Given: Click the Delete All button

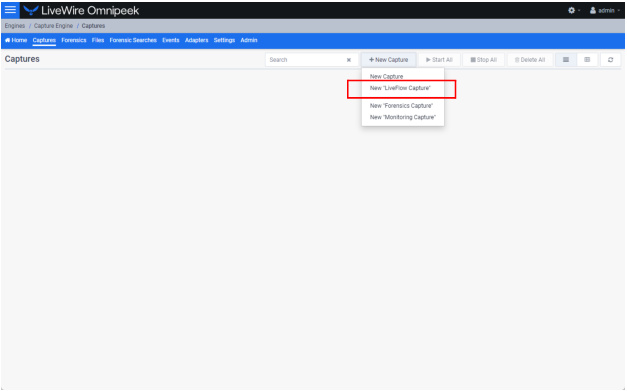Looking at the screenshot, I should pyautogui.click(x=530, y=60).
